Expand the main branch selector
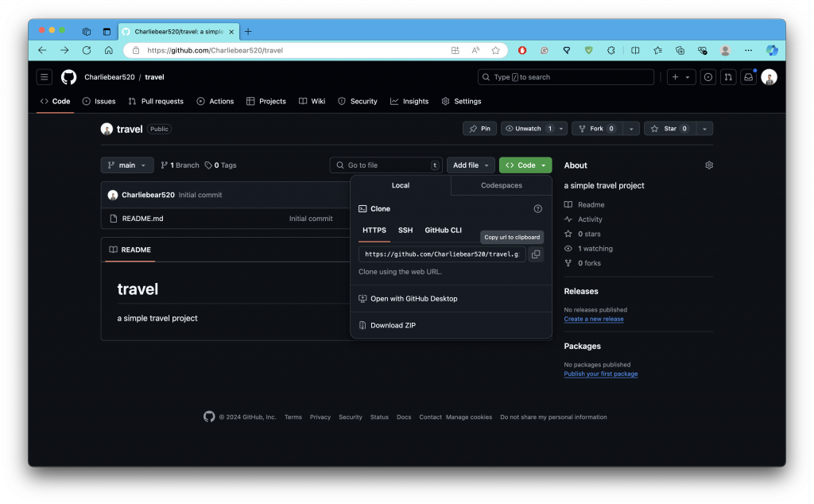 coord(127,165)
